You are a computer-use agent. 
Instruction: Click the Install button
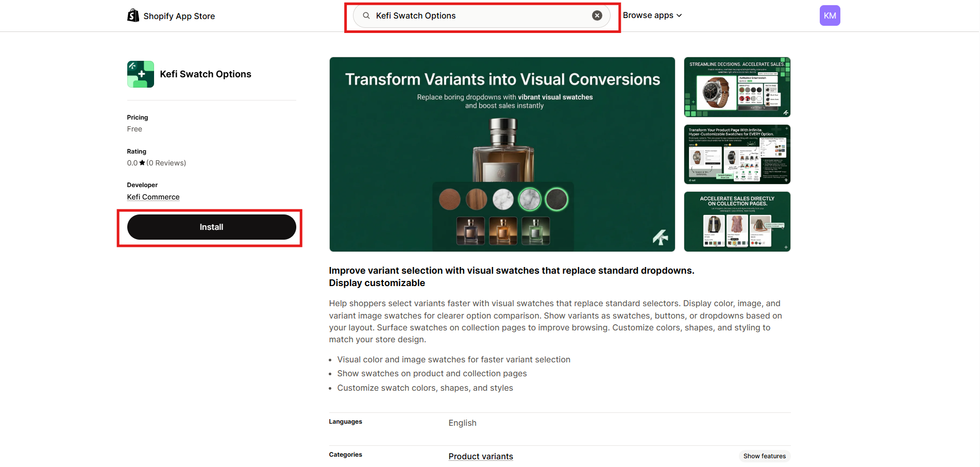point(211,227)
